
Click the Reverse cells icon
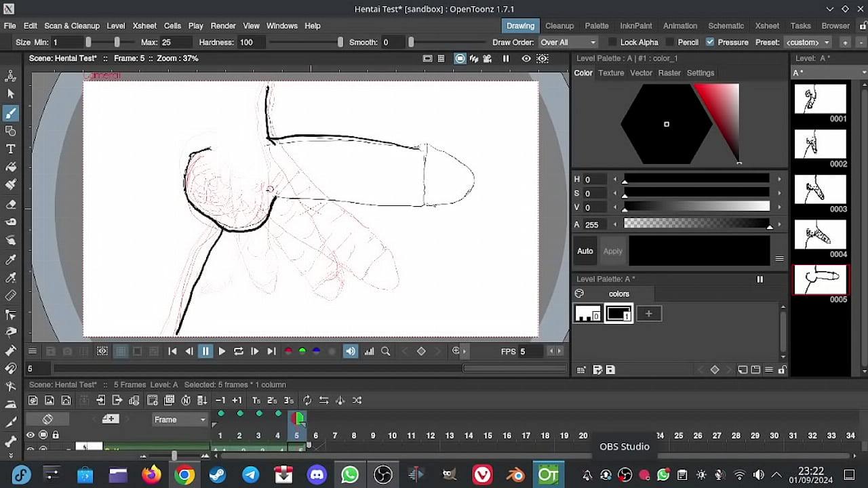click(x=323, y=400)
